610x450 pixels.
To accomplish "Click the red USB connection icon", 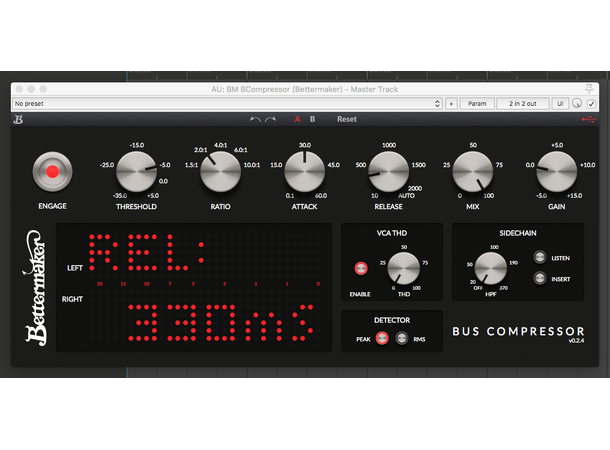I will point(589,119).
